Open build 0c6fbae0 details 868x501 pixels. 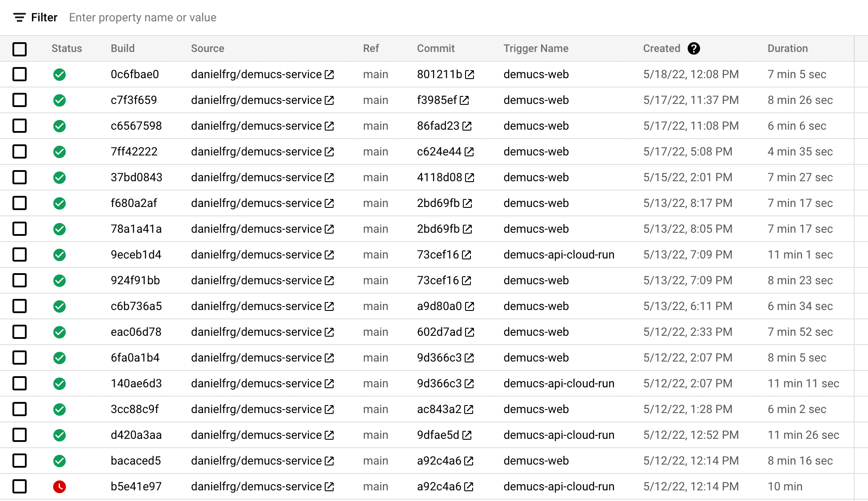pyautogui.click(x=135, y=74)
